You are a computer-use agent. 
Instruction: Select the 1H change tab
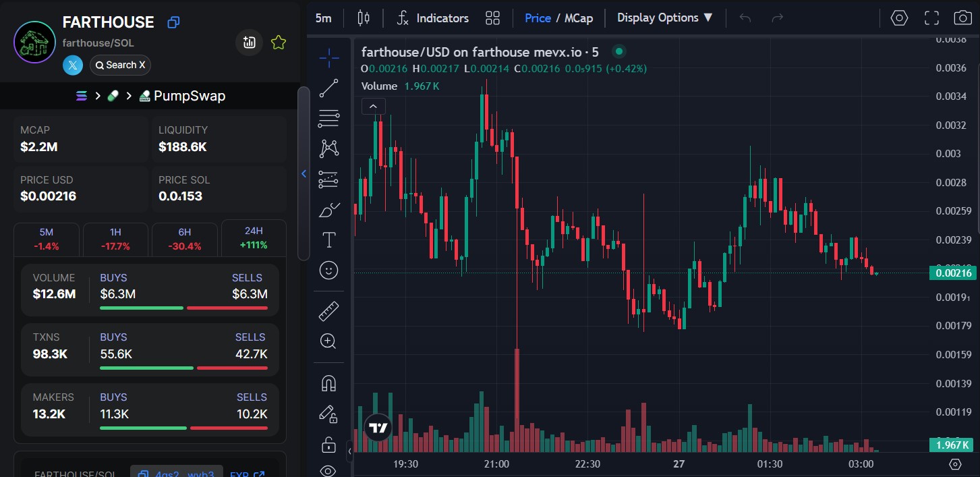[115, 239]
